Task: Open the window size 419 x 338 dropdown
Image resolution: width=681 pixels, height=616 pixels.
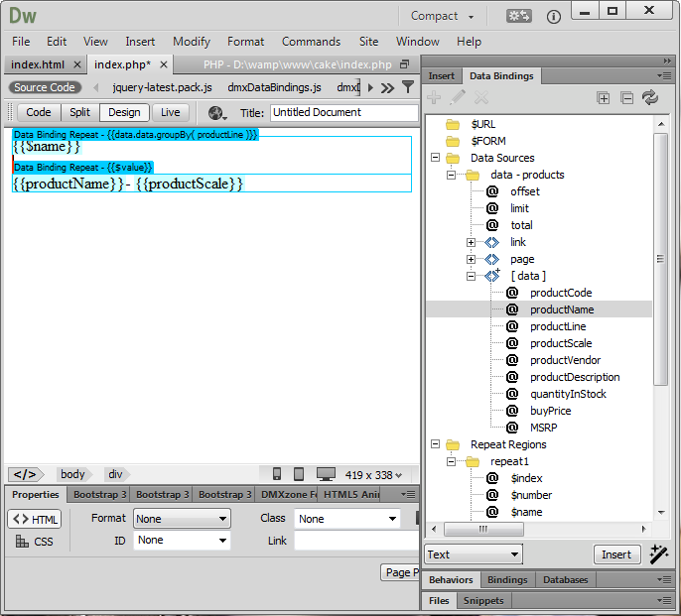Action: coord(373,475)
